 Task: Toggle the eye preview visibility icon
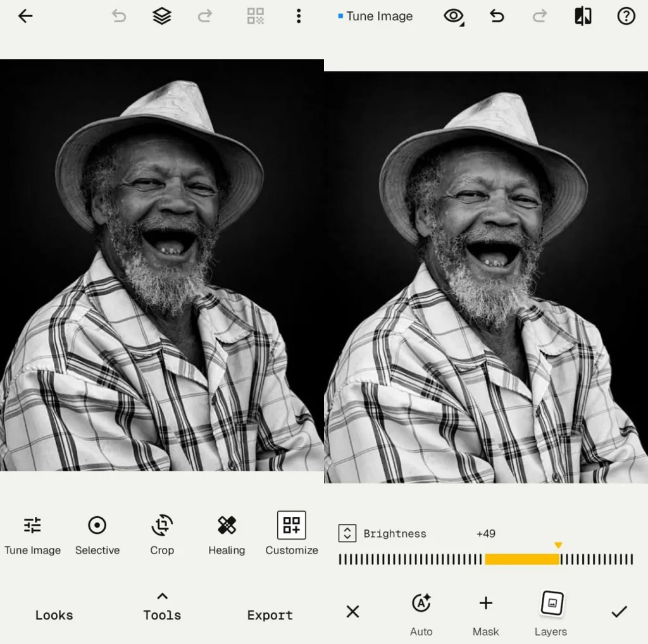pyautogui.click(x=454, y=16)
